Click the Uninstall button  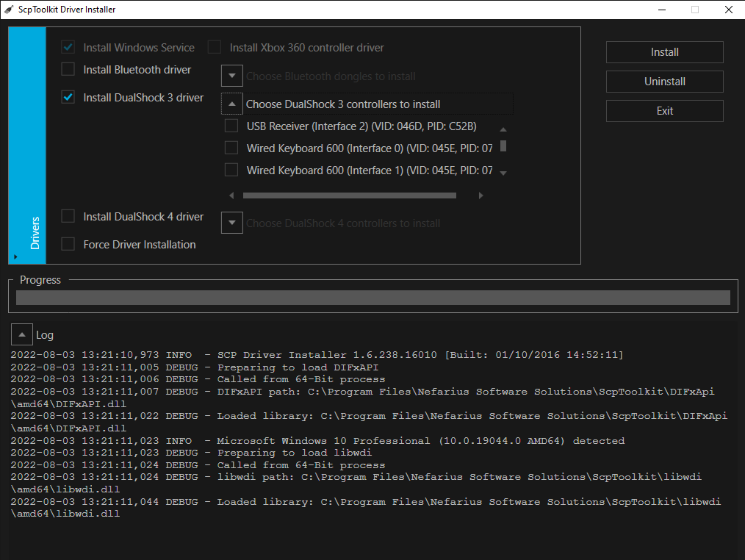pyautogui.click(x=665, y=82)
